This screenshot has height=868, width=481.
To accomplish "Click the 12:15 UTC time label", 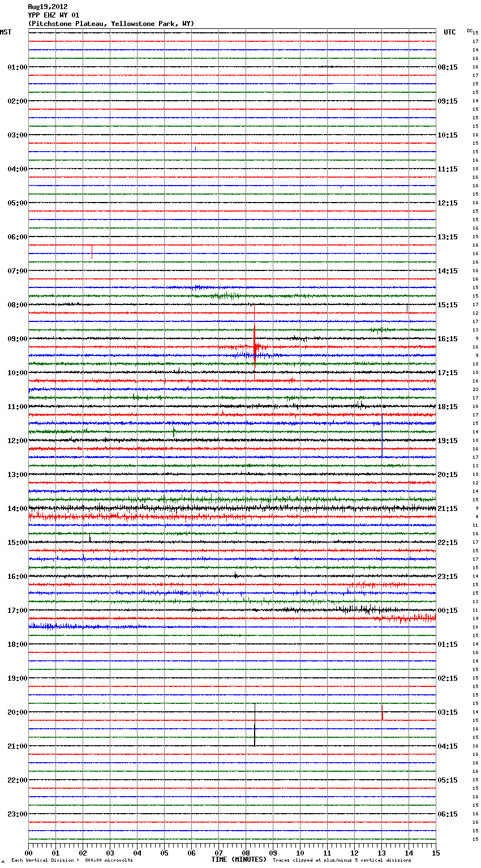I will 448,203.
